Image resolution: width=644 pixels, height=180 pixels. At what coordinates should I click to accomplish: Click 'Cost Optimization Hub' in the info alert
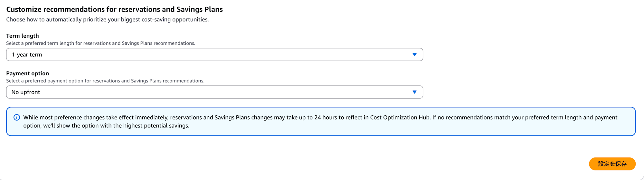[x=400, y=118]
